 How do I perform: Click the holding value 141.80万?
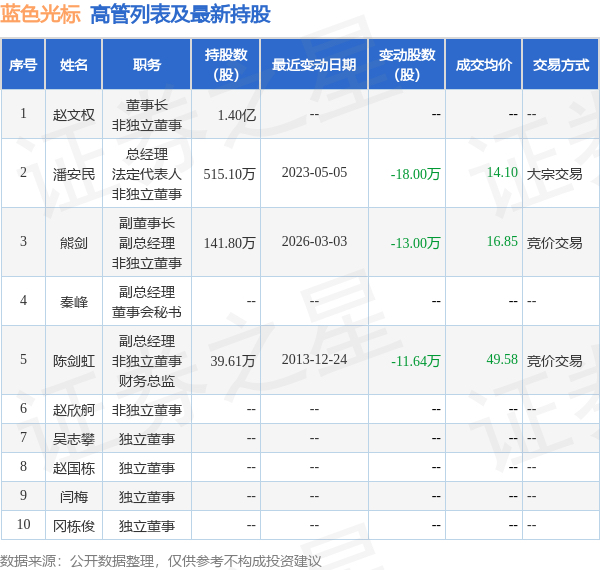(229, 243)
